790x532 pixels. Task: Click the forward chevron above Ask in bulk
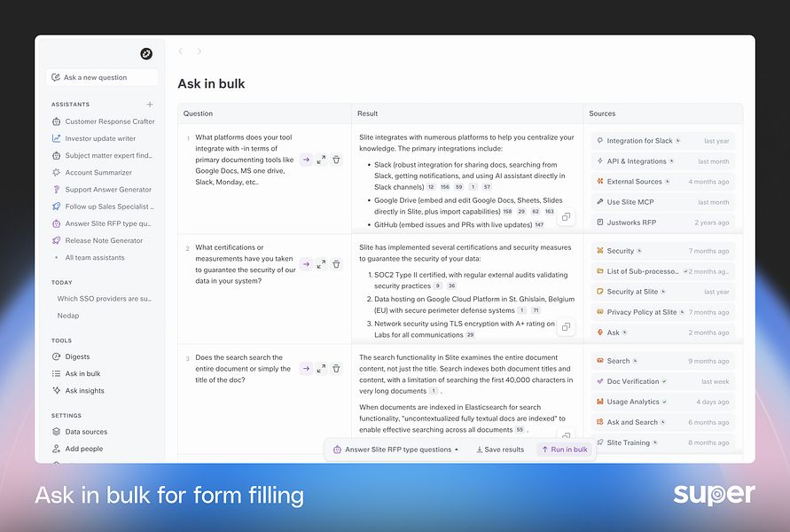tap(197, 51)
